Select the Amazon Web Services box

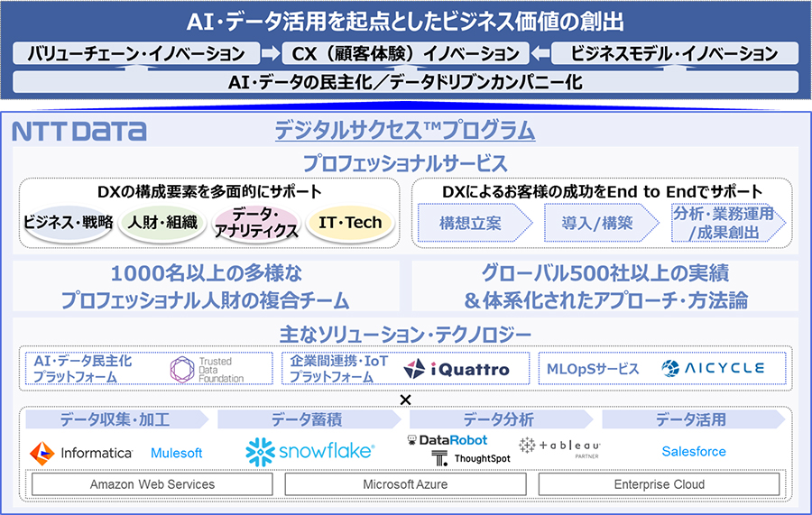click(x=152, y=484)
